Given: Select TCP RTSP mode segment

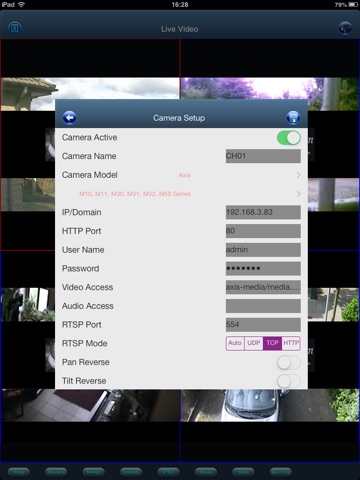Looking at the screenshot, I should coord(272,343).
